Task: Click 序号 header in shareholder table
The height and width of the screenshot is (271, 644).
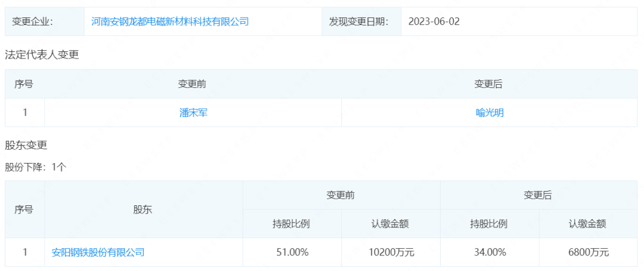Action: tap(24, 210)
